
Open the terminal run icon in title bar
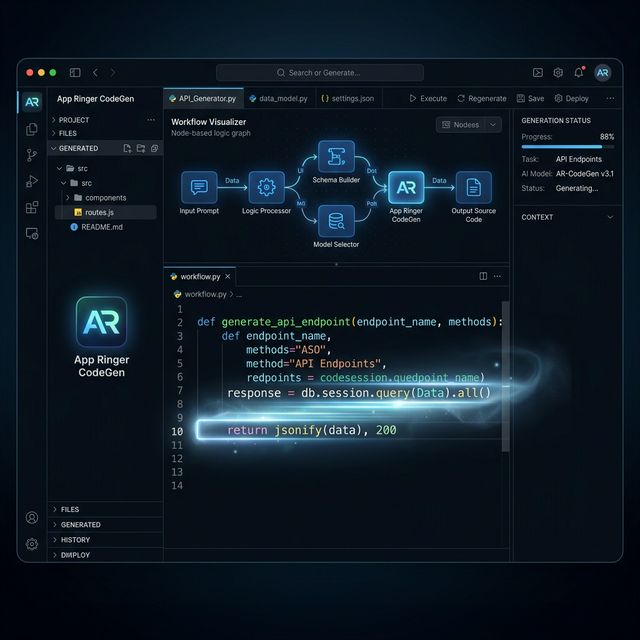pyautogui.click(x=538, y=73)
